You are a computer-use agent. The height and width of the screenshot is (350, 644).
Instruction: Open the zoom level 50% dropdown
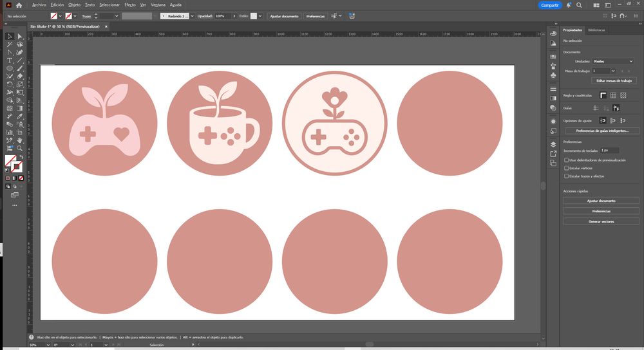(48, 345)
